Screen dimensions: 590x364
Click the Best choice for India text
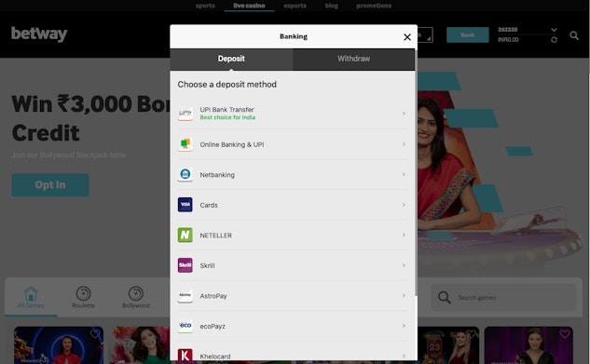point(227,117)
